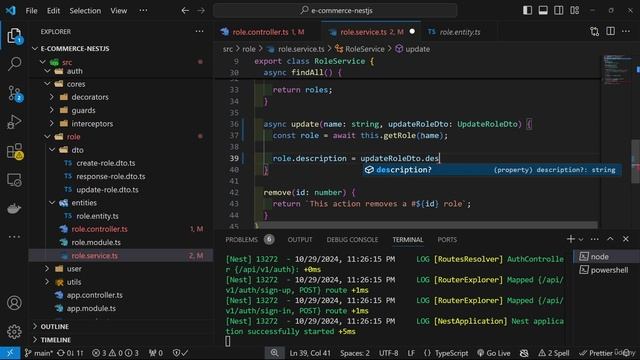640x360 pixels.
Task: Synchronize changes in status bar
Action: (70, 353)
